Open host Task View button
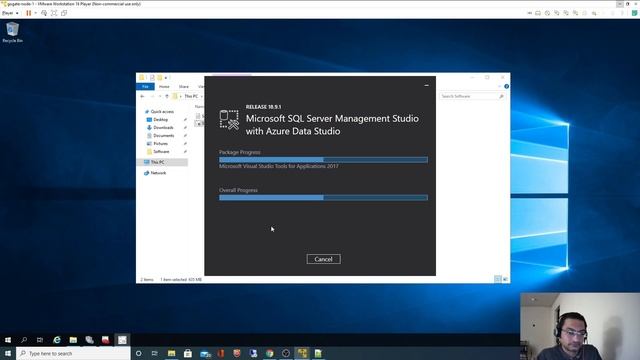 pos(155,353)
